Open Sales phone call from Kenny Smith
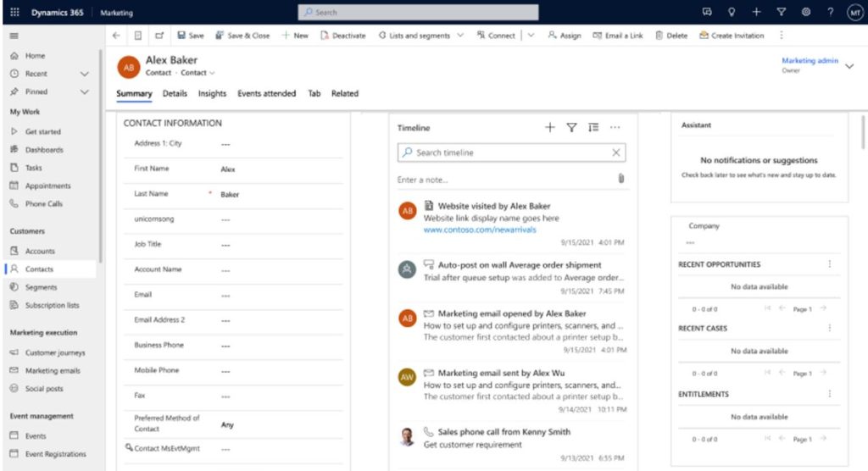The image size is (868, 471). (x=504, y=432)
